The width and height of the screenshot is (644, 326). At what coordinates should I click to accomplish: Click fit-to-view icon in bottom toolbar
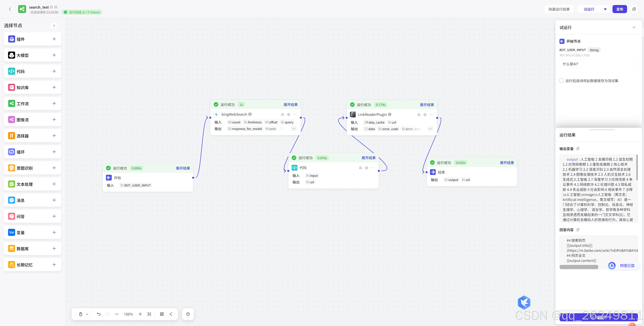click(149, 314)
